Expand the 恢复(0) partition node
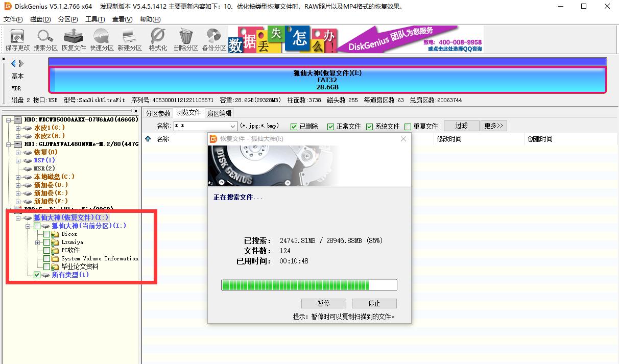The image size is (619, 364). click(18, 152)
